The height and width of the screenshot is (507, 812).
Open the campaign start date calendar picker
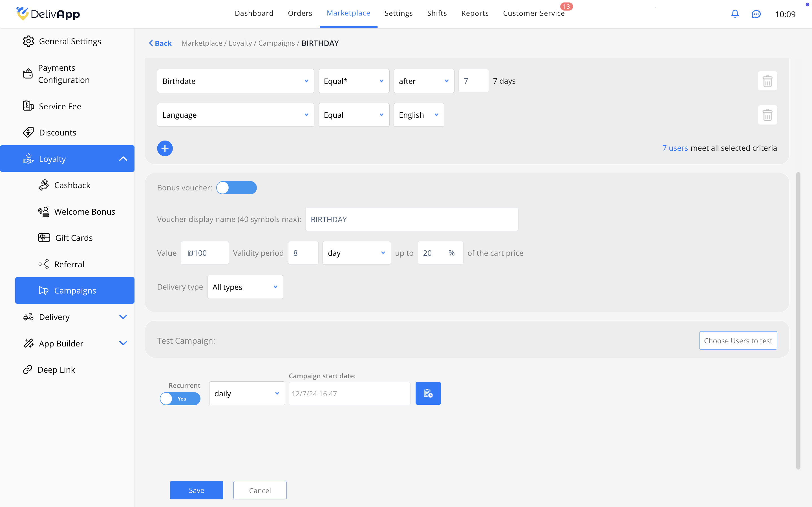coord(428,393)
